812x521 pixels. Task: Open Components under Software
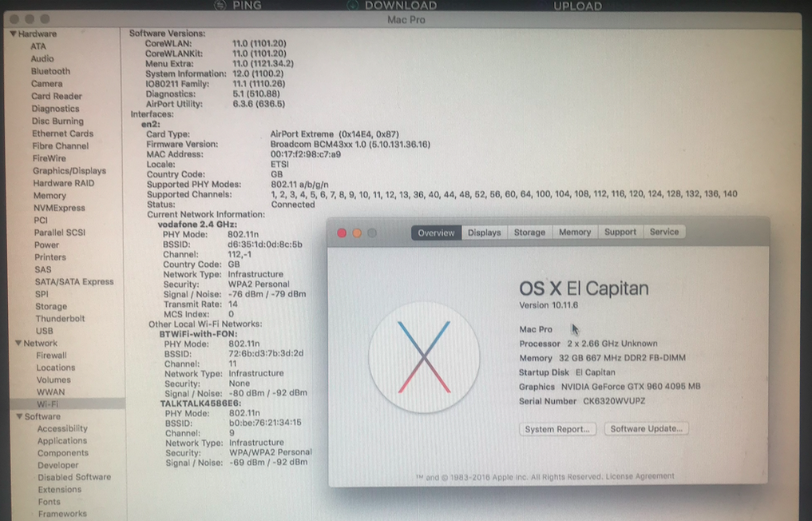tap(62, 452)
